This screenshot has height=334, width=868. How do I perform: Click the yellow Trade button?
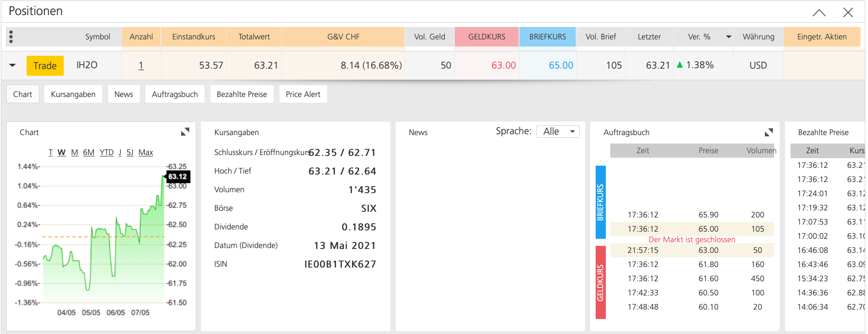pyautogui.click(x=45, y=66)
